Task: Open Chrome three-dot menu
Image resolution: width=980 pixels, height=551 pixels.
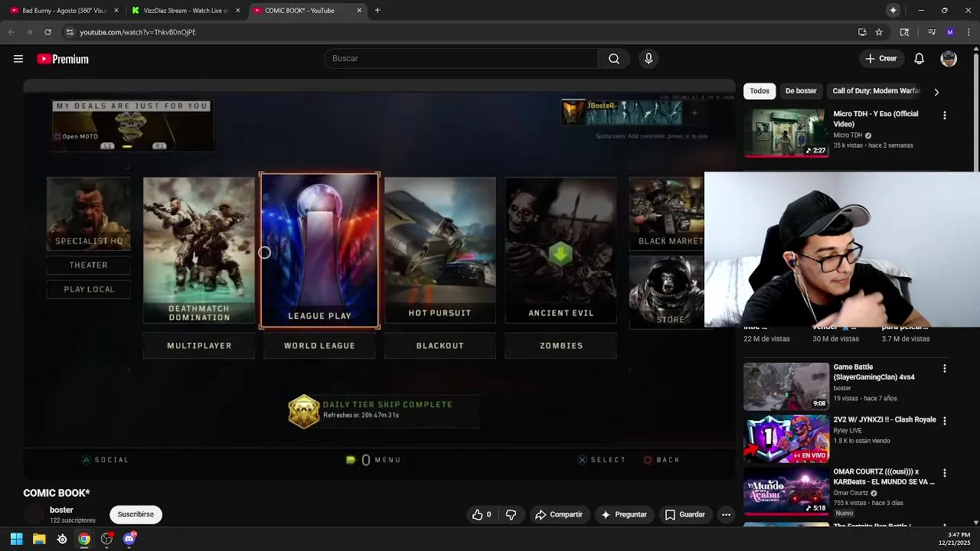Action: (x=968, y=32)
